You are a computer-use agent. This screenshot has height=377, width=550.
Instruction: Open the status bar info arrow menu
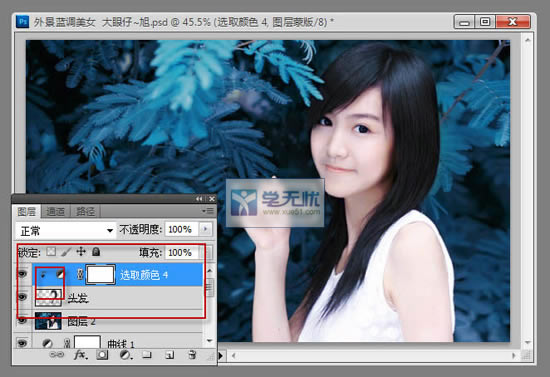coord(221,356)
